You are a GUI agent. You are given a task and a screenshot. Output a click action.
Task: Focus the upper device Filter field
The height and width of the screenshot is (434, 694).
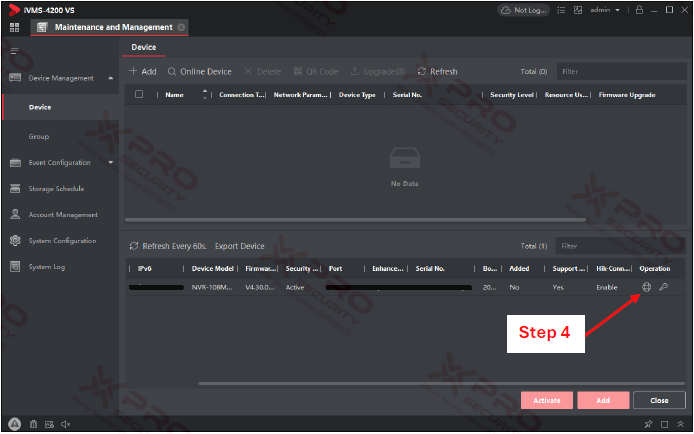(621, 71)
